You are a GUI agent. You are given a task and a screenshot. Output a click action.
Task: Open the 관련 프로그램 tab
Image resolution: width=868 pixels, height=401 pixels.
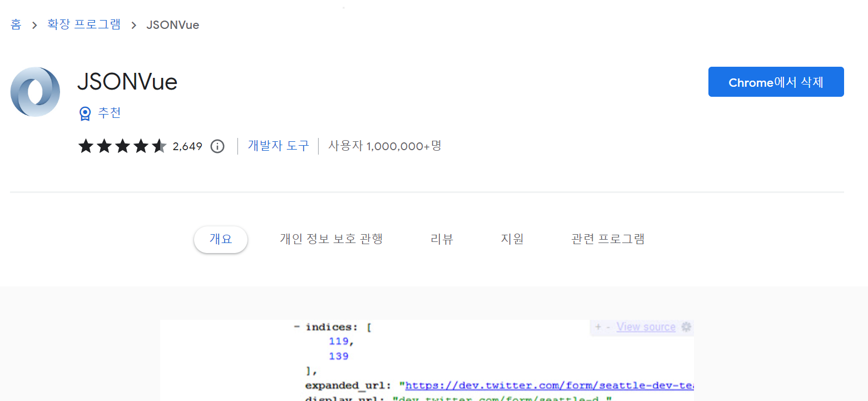[x=608, y=239]
